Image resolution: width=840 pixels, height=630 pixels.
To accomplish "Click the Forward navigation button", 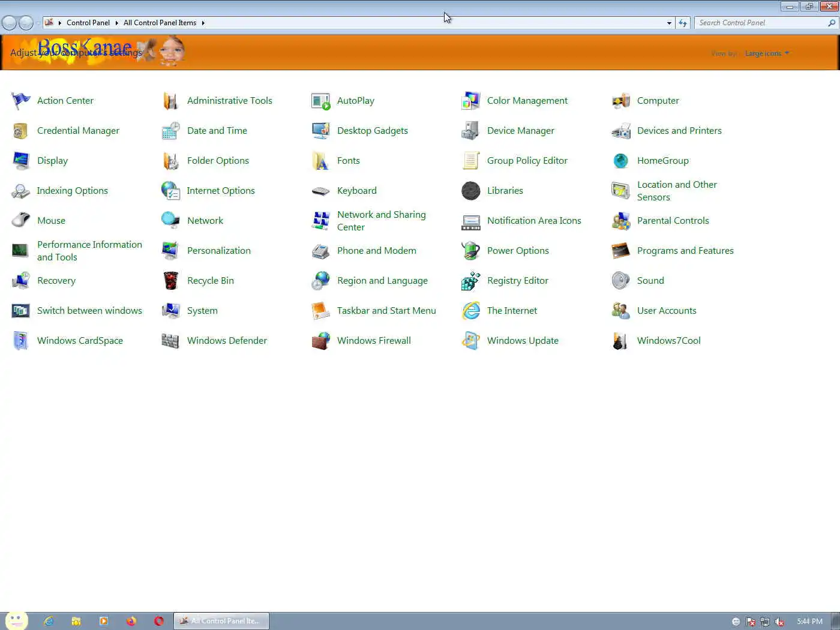I will click(26, 23).
